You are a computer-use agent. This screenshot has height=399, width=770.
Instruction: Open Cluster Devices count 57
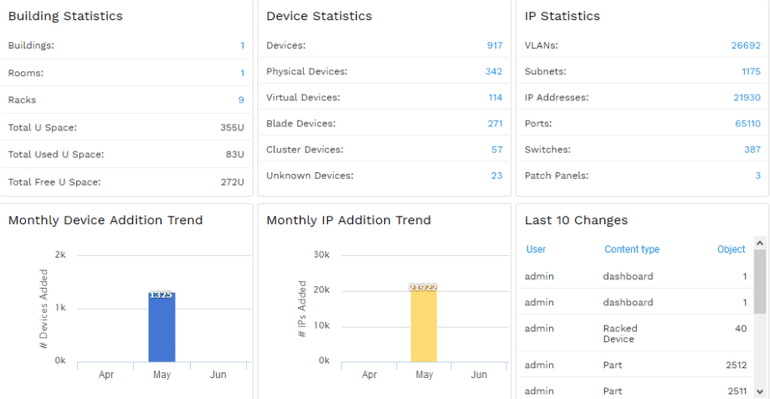[497, 150]
